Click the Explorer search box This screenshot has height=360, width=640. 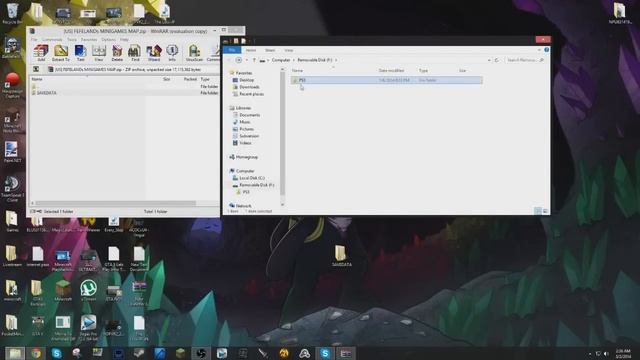pos(525,60)
